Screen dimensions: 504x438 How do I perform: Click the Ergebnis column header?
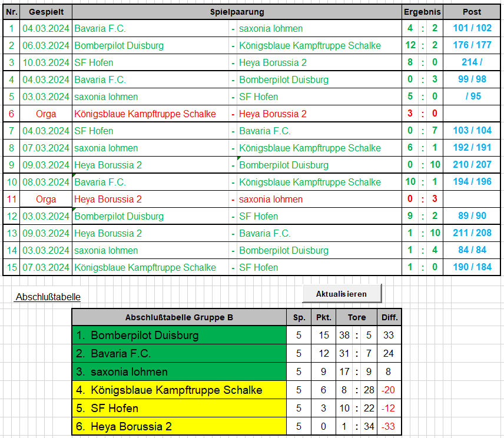tap(422, 12)
